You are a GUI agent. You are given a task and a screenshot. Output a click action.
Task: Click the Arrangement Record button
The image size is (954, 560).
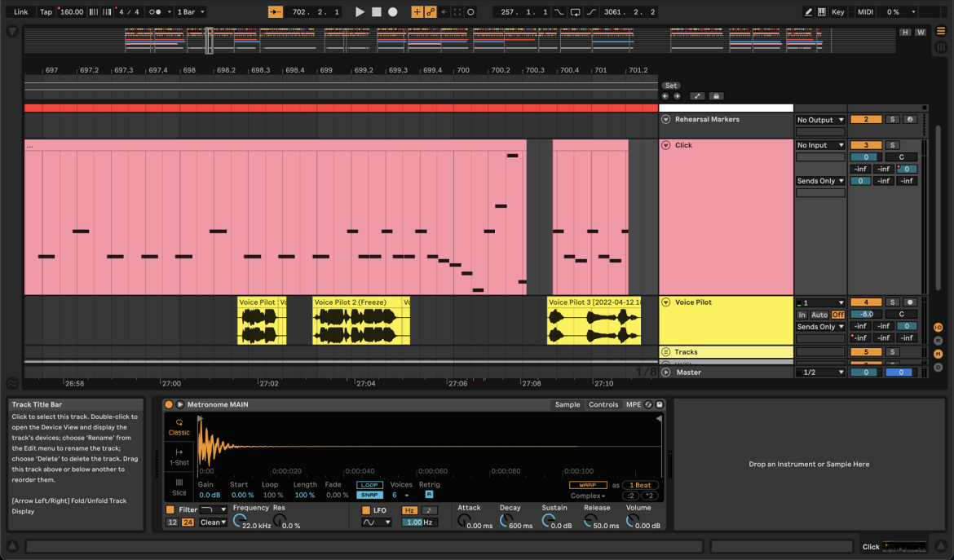pos(393,11)
